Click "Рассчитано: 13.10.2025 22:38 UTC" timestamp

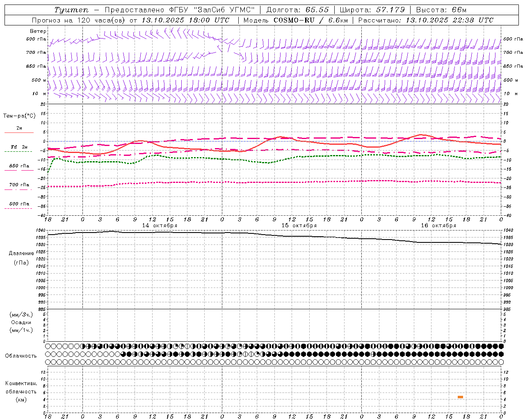click(x=426, y=20)
